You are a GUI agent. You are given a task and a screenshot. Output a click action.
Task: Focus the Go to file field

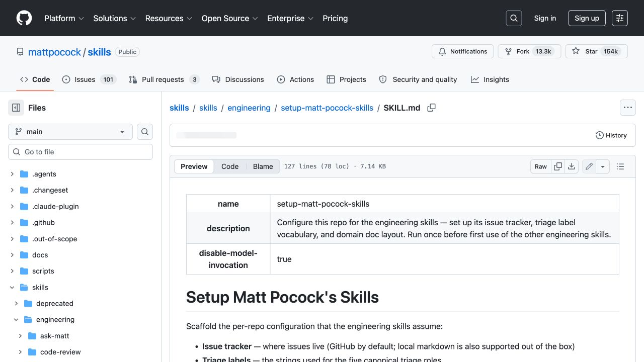[x=80, y=152]
